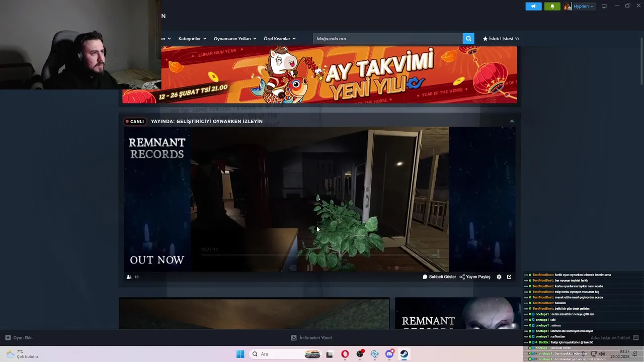Expand the Özel Kısımlar menu
The width and height of the screenshot is (644, 362).
point(280,39)
